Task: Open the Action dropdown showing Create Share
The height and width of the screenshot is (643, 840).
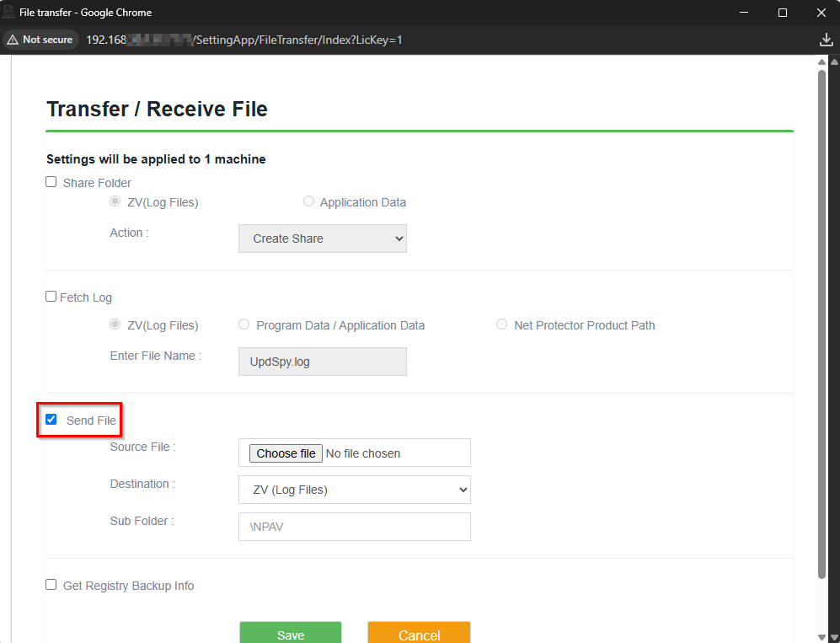Action: pyautogui.click(x=322, y=238)
